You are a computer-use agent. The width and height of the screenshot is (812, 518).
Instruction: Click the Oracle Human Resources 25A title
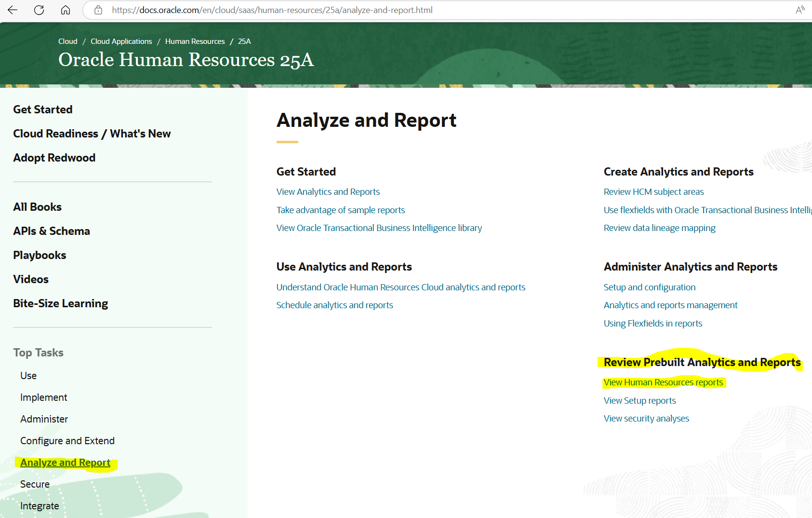pos(186,60)
